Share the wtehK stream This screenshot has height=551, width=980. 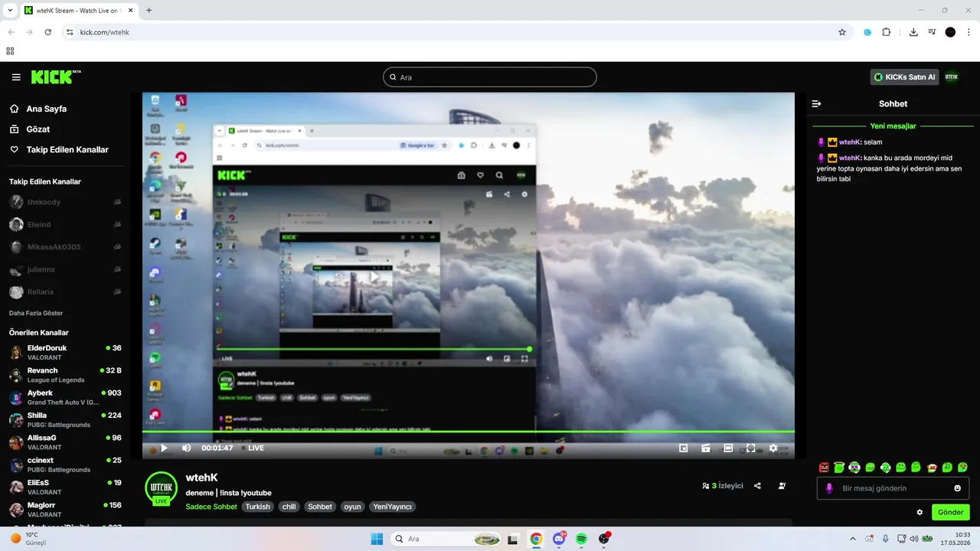coord(757,486)
